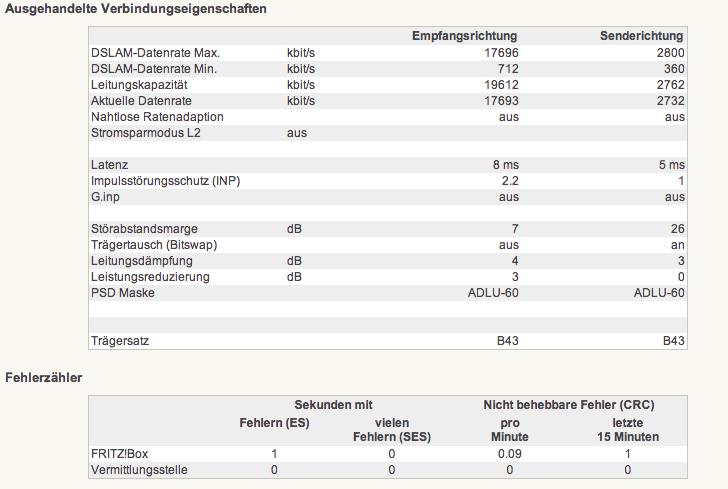
Task: Click the Latenz value '8 ms'
Action: pyautogui.click(x=506, y=165)
